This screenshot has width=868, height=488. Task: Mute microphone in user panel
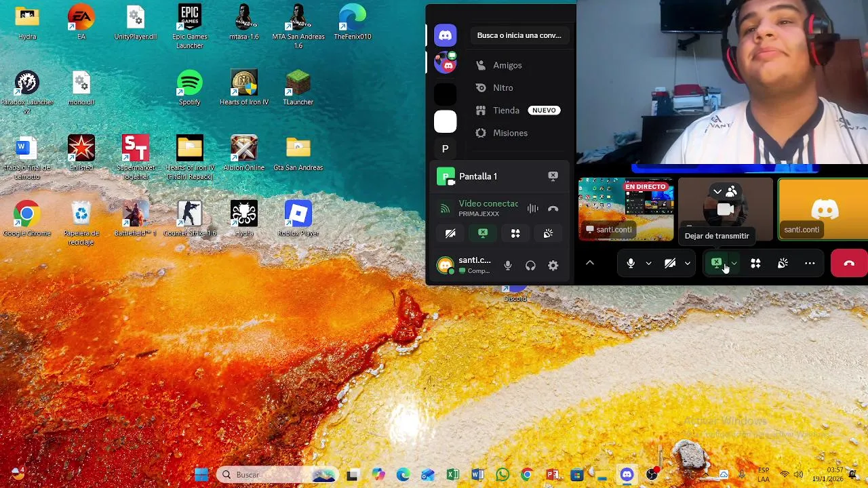pyautogui.click(x=508, y=266)
